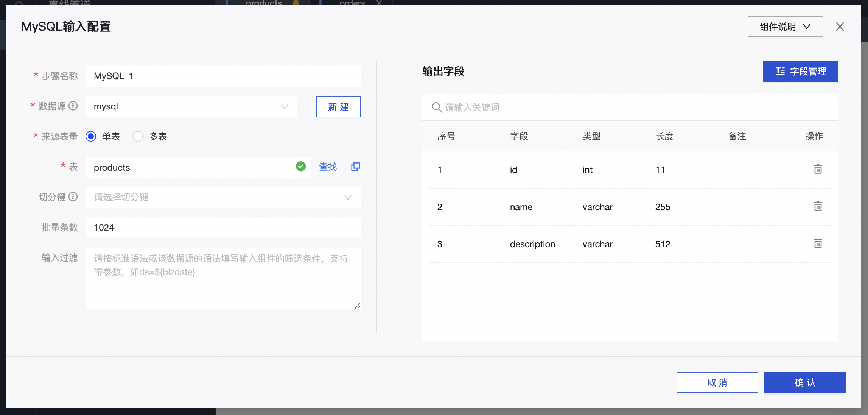Click the 序号 column header
Viewport: 868px width, 415px height.
click(446, 136)
